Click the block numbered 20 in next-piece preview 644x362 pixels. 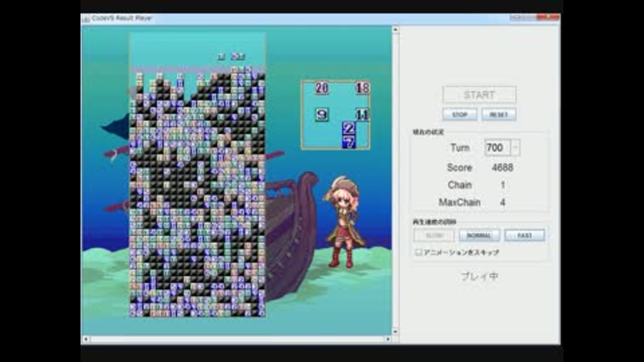[322, 88]
